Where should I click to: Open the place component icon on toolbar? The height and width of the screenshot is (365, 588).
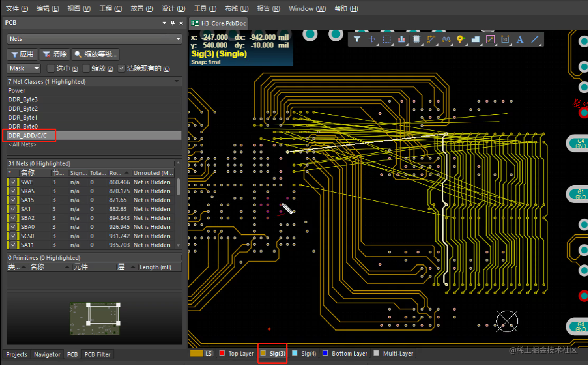click(x=415, y=39)
